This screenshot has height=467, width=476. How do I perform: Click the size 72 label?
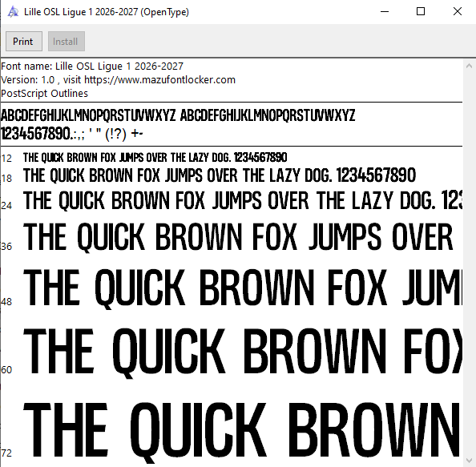(6, 453)
